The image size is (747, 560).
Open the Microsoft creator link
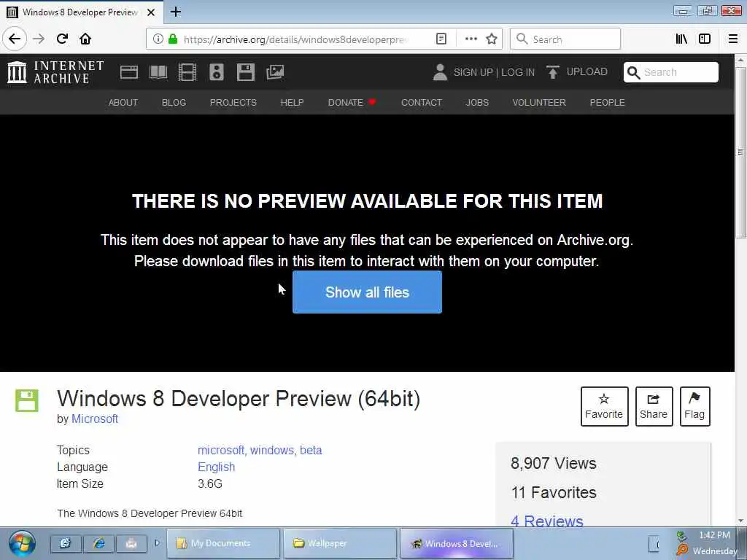(x=95, y=419)
